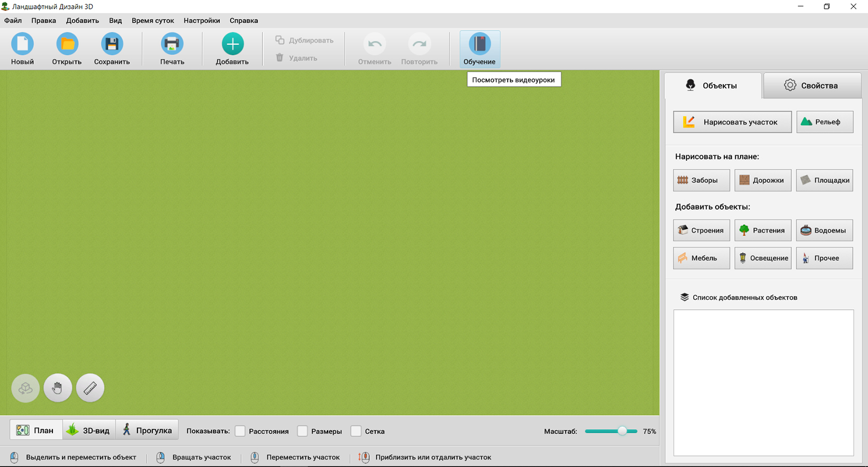
Task: Click the Масштаб zoom slider handle
Action: pos(622,431)
